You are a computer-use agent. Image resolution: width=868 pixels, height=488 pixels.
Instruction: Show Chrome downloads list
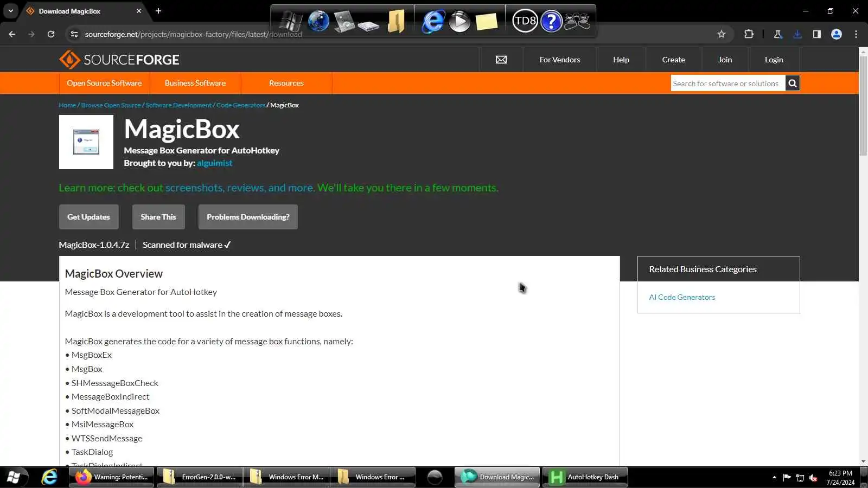coord(797,34)
